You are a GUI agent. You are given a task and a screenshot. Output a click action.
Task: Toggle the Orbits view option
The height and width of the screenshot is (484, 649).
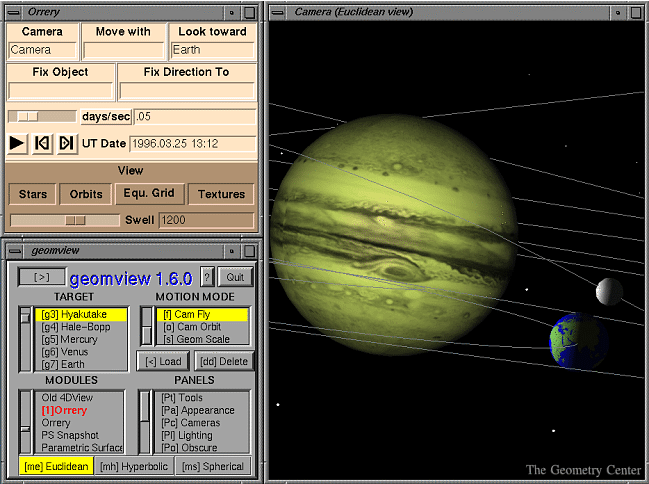(x=85, y=194)
